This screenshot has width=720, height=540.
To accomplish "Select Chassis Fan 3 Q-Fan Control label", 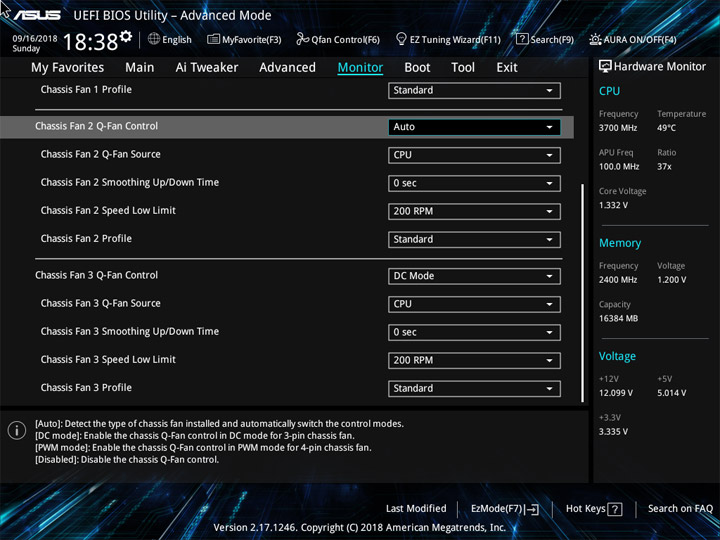I will tap(96, 275).
